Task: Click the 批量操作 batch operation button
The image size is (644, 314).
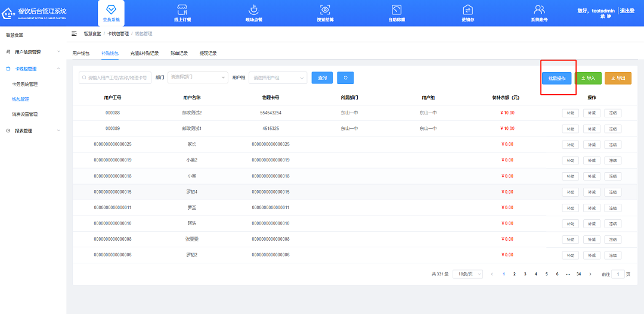Action: click(557, 78)
